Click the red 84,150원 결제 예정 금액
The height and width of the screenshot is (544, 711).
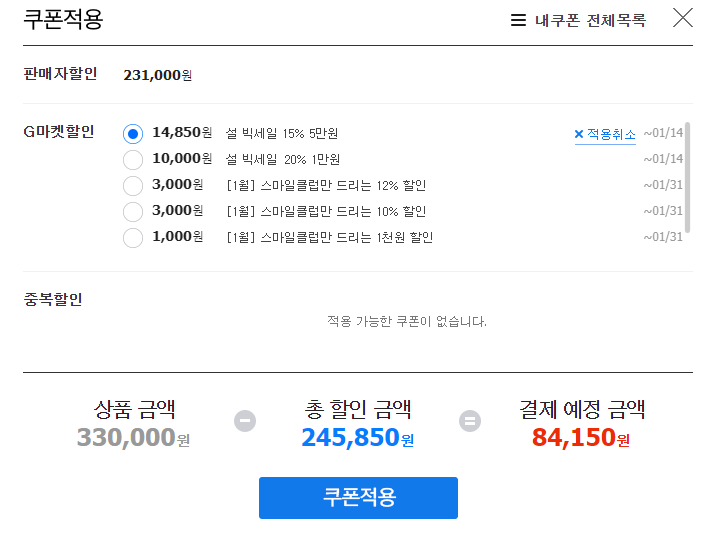click(x=581, y=437)
